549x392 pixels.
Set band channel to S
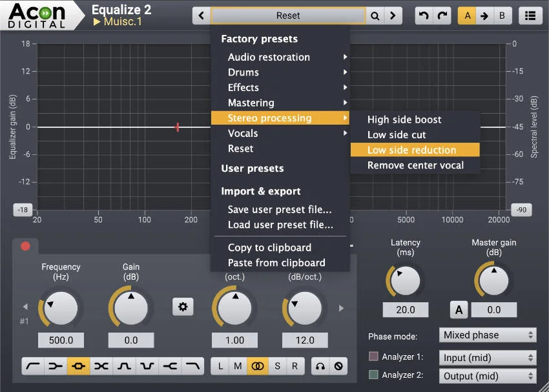pyautogui.click(x=277, y=366)
